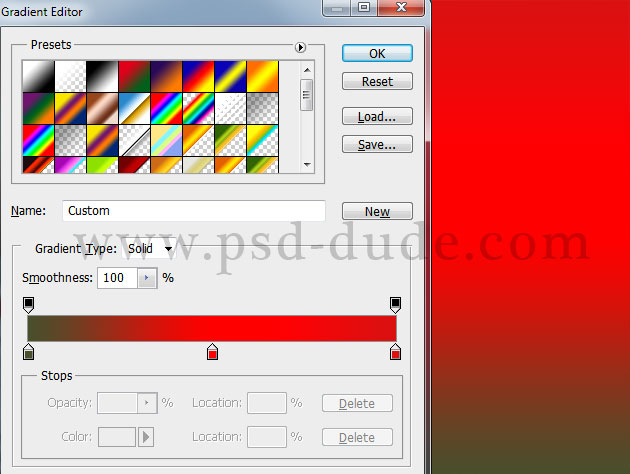Pick the dark red gradient preset
The image size is (630, 474).
click(x=134, y=165)
